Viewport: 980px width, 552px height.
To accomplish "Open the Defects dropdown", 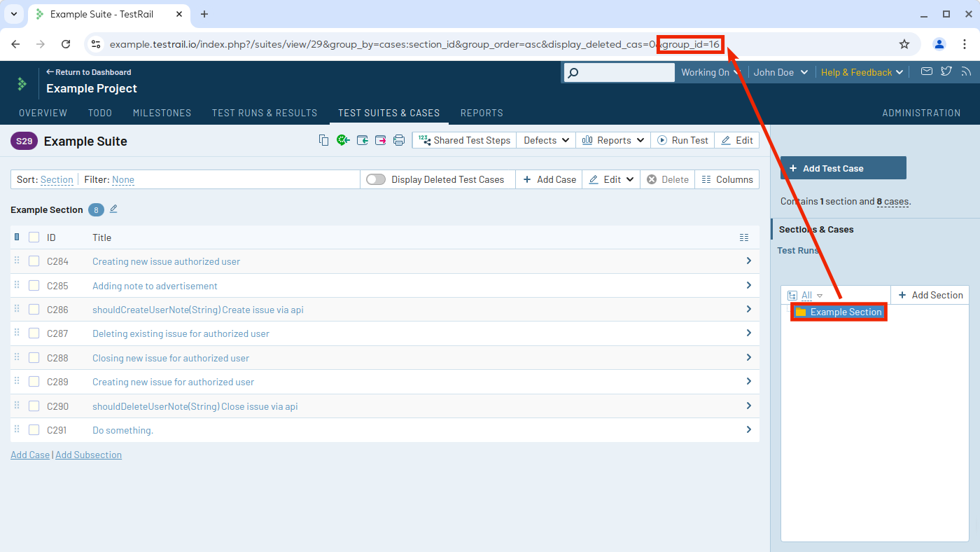I will point(545,140).
